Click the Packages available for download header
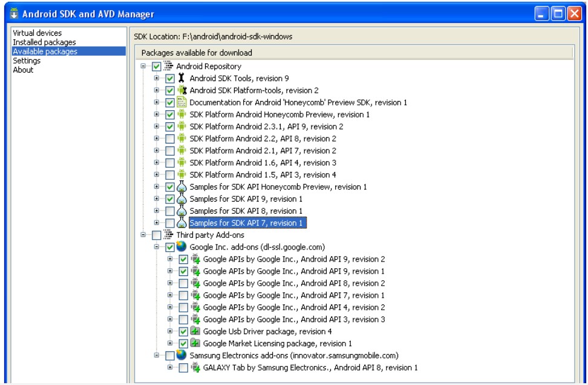 pyautogui.click(x=354, y=53)
